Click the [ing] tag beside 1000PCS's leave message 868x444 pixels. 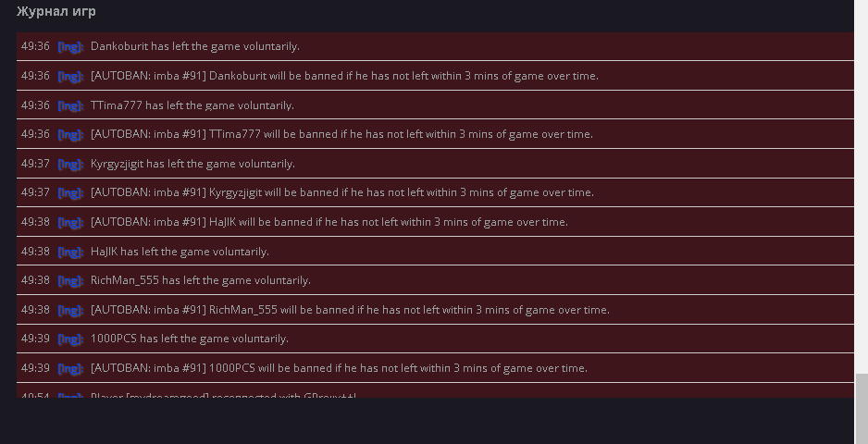coord(71,339)
